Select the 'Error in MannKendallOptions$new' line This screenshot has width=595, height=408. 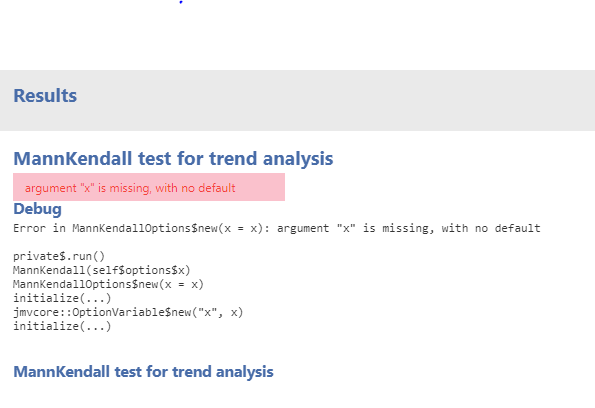(x=277, y=228)
